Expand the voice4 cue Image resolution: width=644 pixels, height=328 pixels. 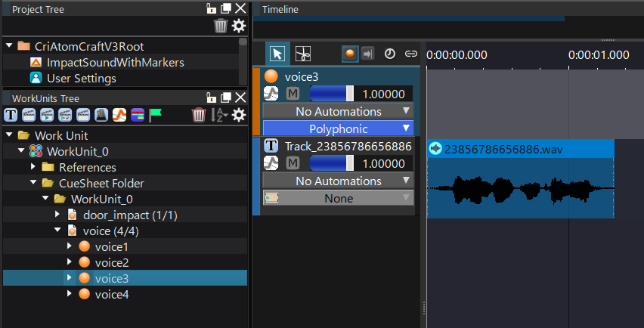point(70,294)
